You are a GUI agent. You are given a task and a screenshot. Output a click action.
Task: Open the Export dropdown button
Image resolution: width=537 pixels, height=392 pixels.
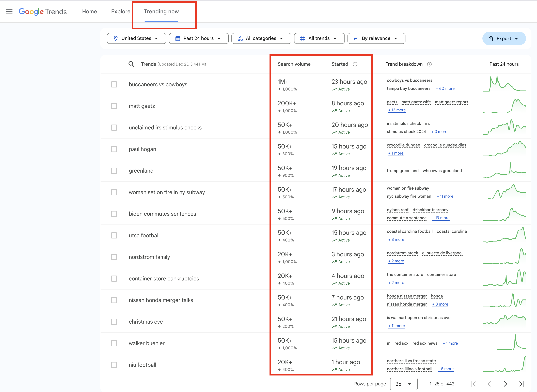(504, 38)
